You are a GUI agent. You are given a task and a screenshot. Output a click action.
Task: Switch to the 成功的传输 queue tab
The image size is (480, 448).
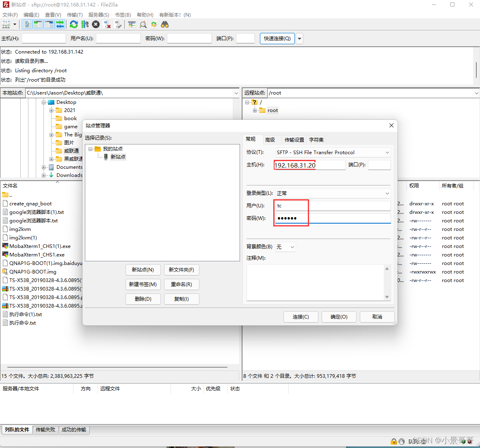pos(74,430)
